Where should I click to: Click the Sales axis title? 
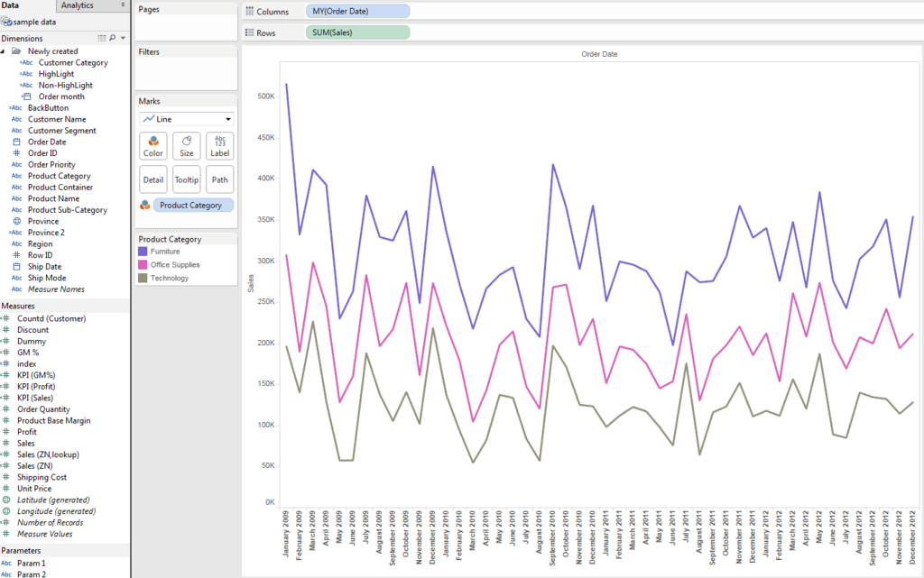click(251, 284)
